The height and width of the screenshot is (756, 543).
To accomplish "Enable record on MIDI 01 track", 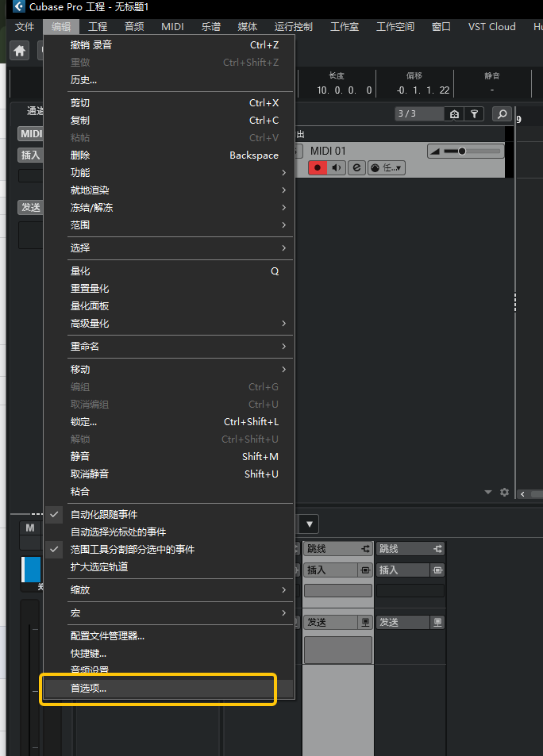I will [317, 168].
